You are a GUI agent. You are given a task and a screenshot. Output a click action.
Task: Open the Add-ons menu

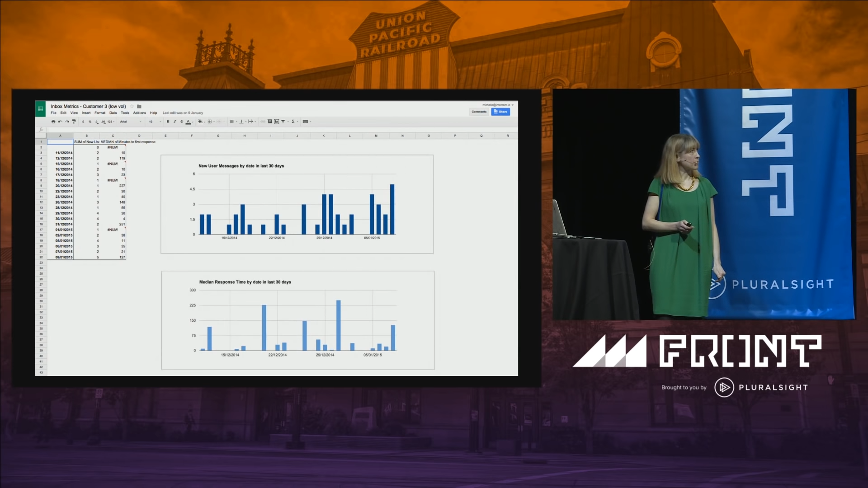[140, 113]
